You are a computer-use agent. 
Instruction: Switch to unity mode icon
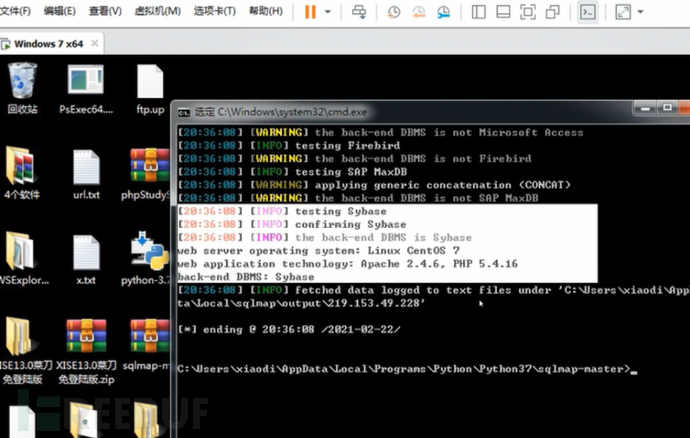(x=553, y=12)
